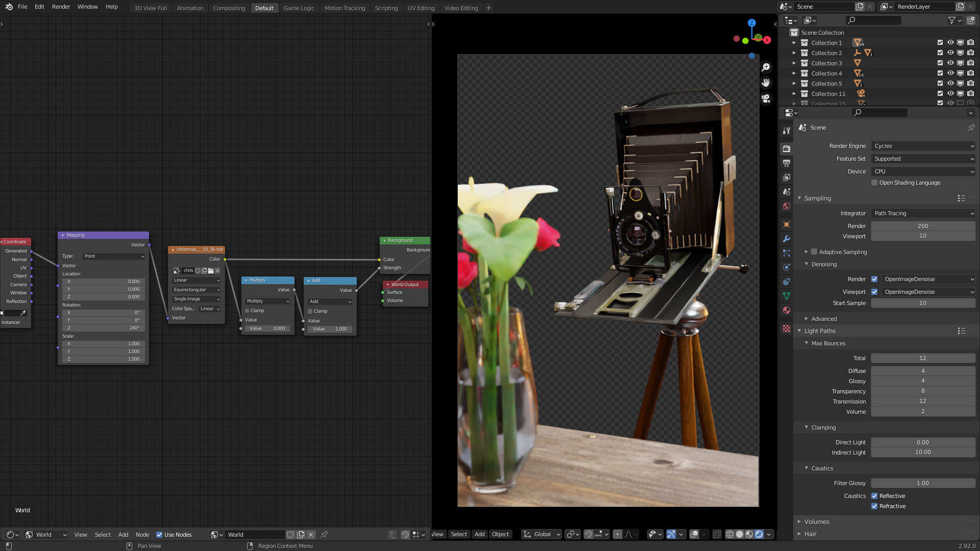Open the Texture checker properties icon
Viewport: 980px width, 551px height.
pyautogui.click(x=787, y=329)
